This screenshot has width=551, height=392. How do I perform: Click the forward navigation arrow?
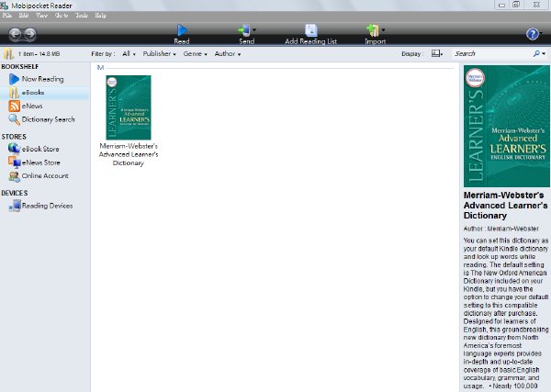point(30,34)
